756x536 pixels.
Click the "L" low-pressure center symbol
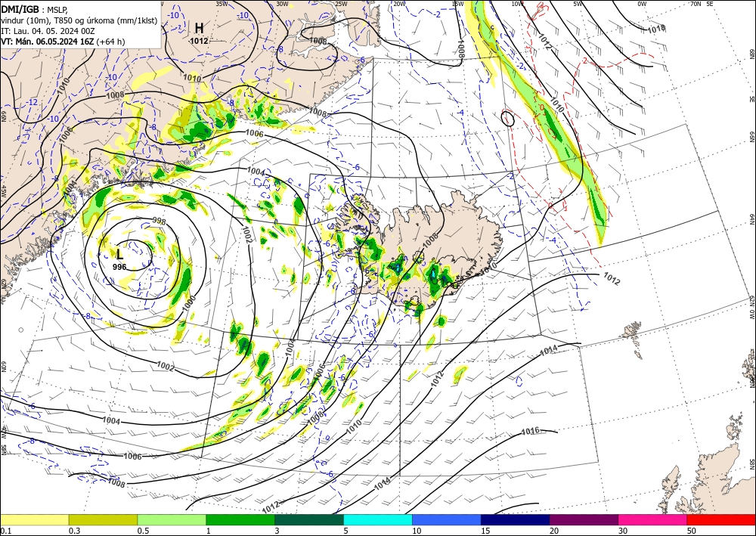(119, 255)
